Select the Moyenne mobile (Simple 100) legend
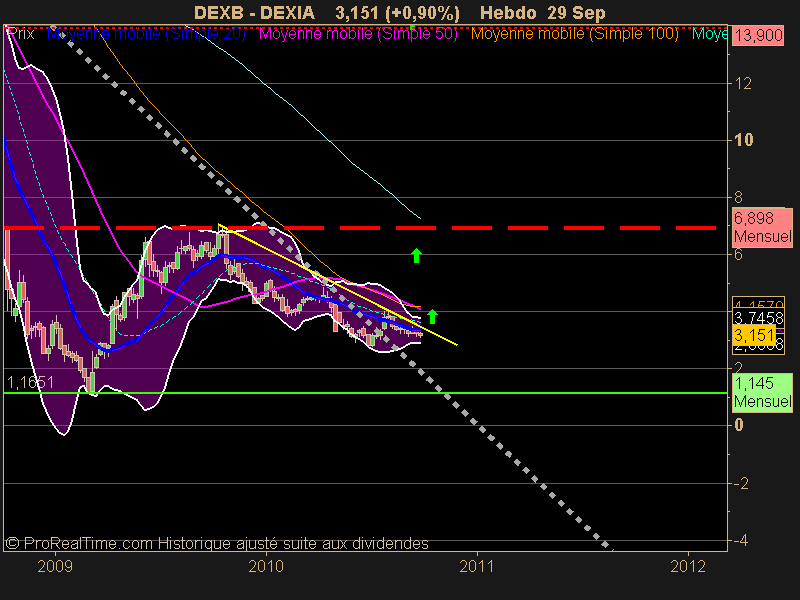Viewport: 800px width, 600px height. tap(574, 34)
